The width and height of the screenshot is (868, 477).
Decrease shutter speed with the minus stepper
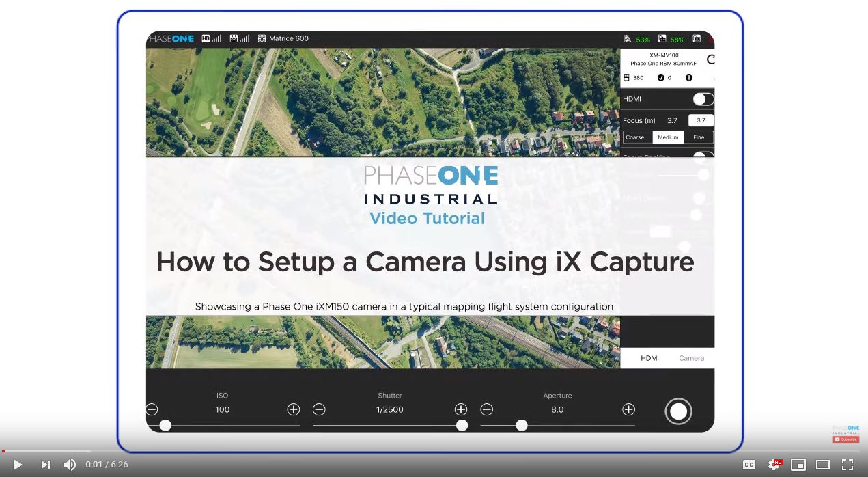coord(319,409)
